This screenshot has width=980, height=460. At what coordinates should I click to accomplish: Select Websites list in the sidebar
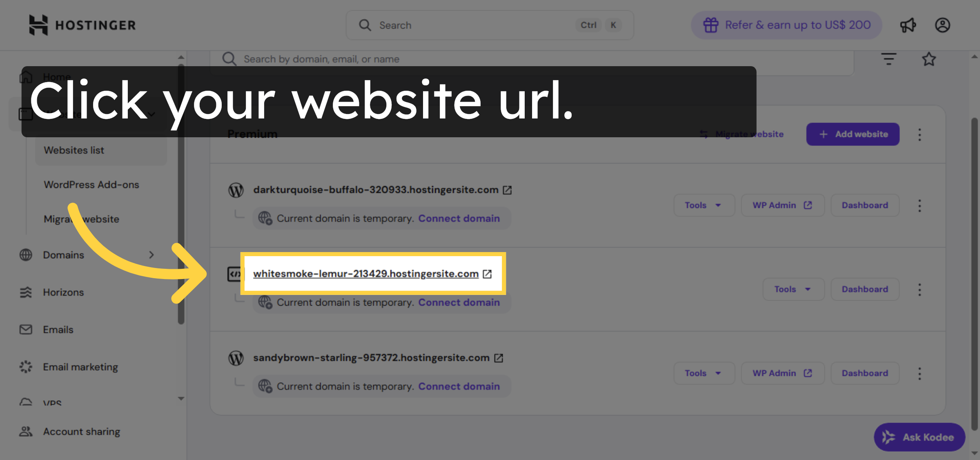(74, 150)
